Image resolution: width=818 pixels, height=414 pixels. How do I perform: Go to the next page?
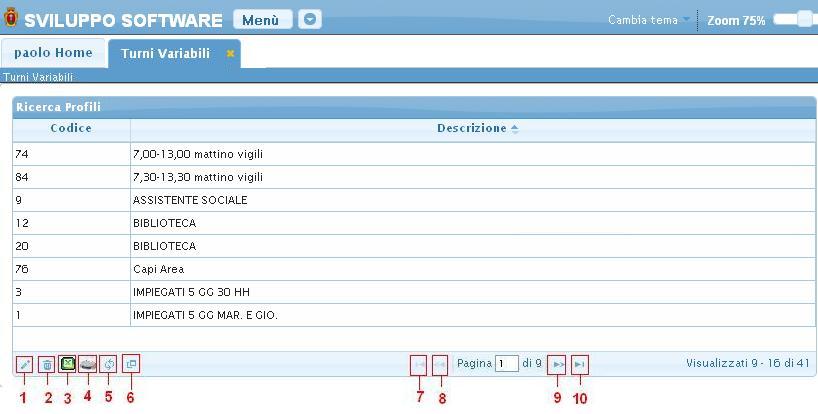tap(558, 365)
